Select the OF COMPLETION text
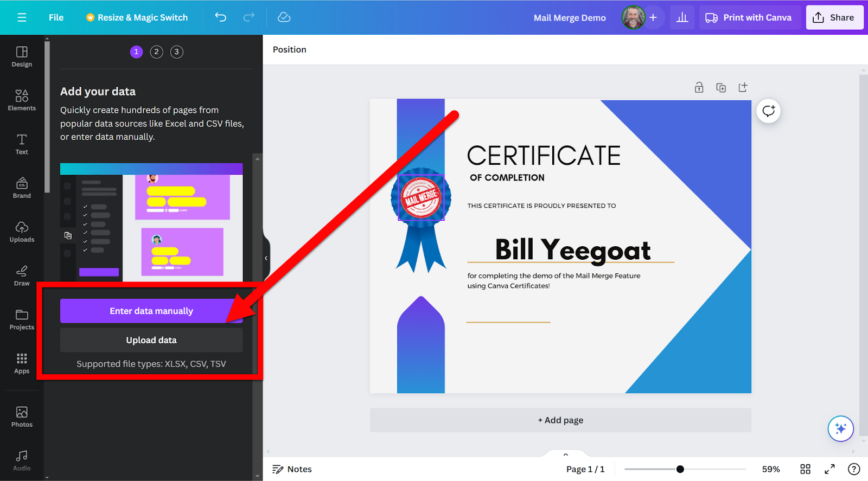Screen dimensions: 868x481 coord(507,178)
